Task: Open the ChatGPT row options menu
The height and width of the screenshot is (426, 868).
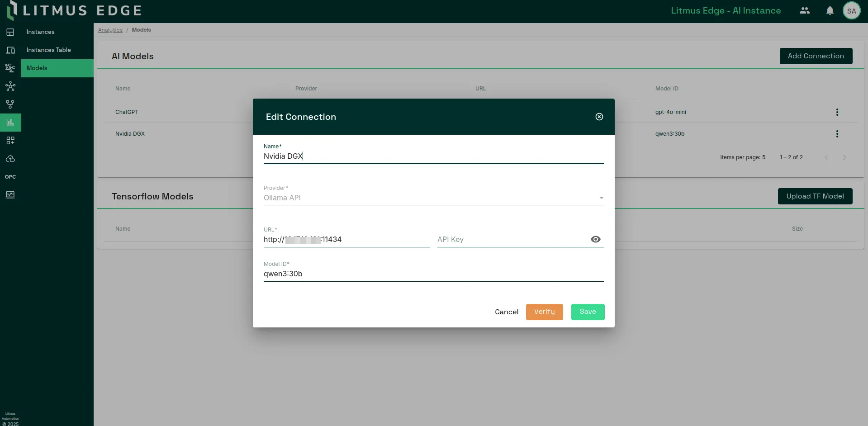Action: tap(837, 112)
